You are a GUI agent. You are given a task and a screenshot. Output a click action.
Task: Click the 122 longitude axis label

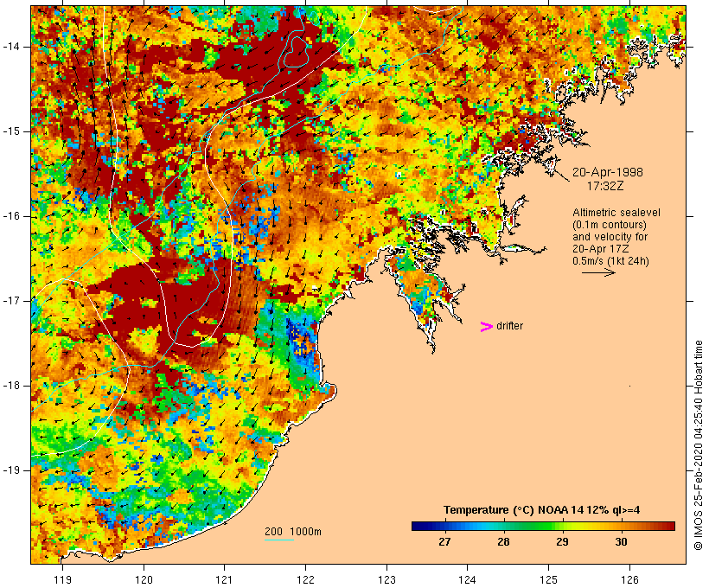pos(306,579)
